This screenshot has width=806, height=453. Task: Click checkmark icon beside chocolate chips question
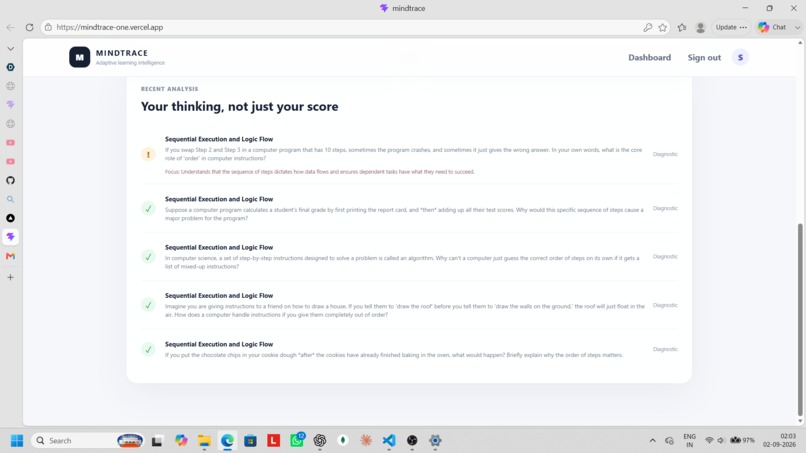(148, 350)
